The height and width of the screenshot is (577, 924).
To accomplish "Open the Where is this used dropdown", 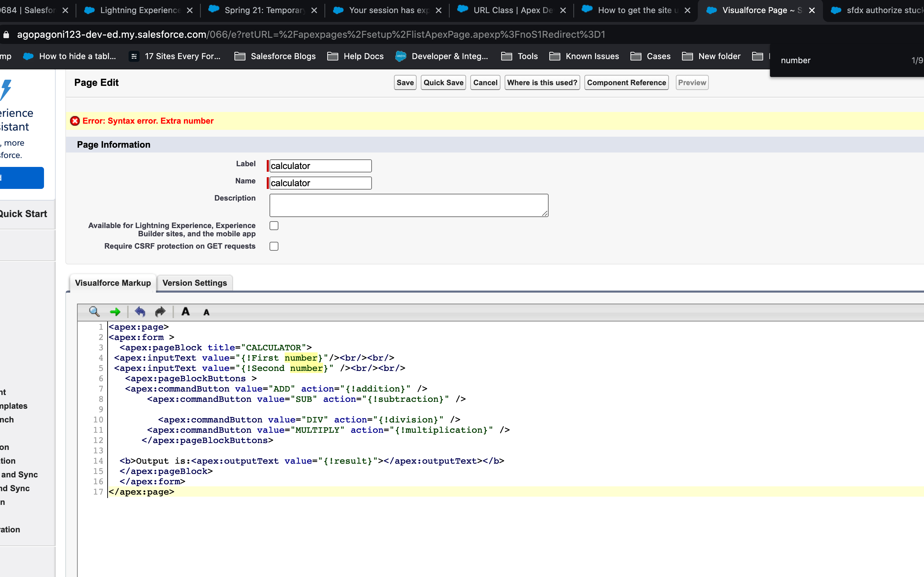I will coord(541,82).
